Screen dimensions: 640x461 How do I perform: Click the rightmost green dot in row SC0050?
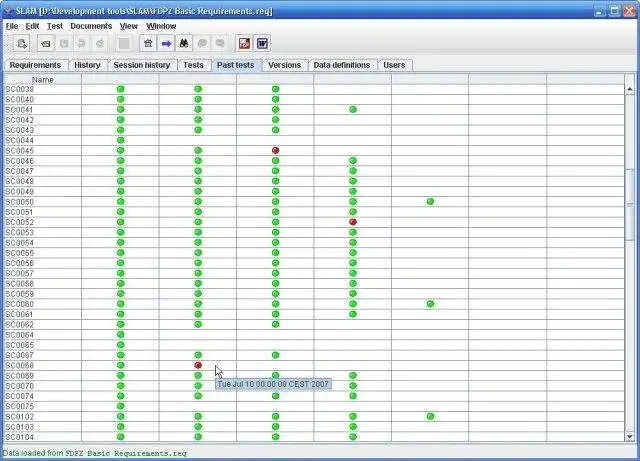[430, 201]
